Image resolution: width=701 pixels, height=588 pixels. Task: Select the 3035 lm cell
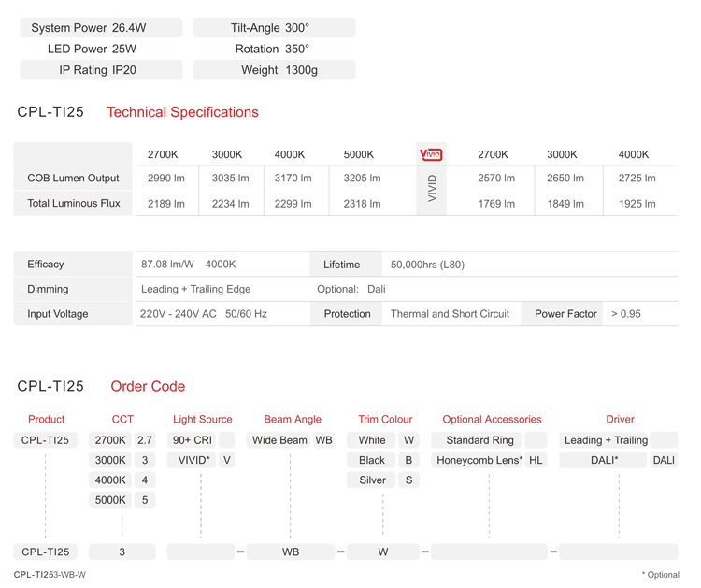point(230,178)
